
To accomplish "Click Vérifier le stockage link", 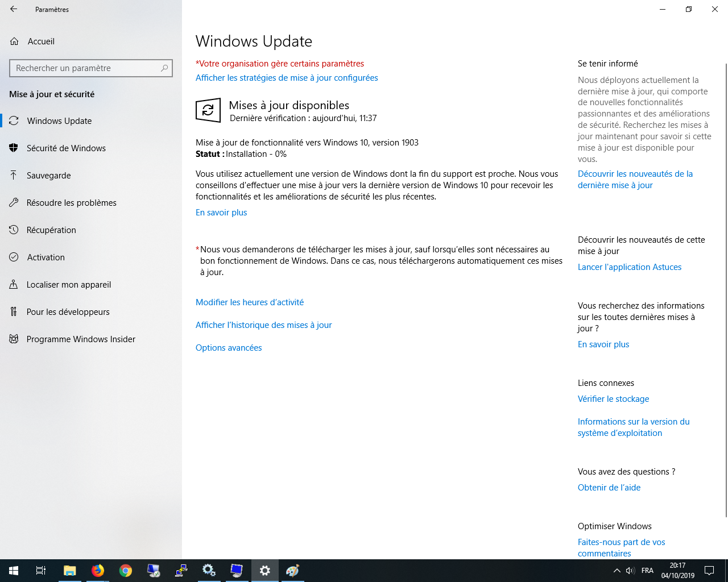I will (613, 399).
